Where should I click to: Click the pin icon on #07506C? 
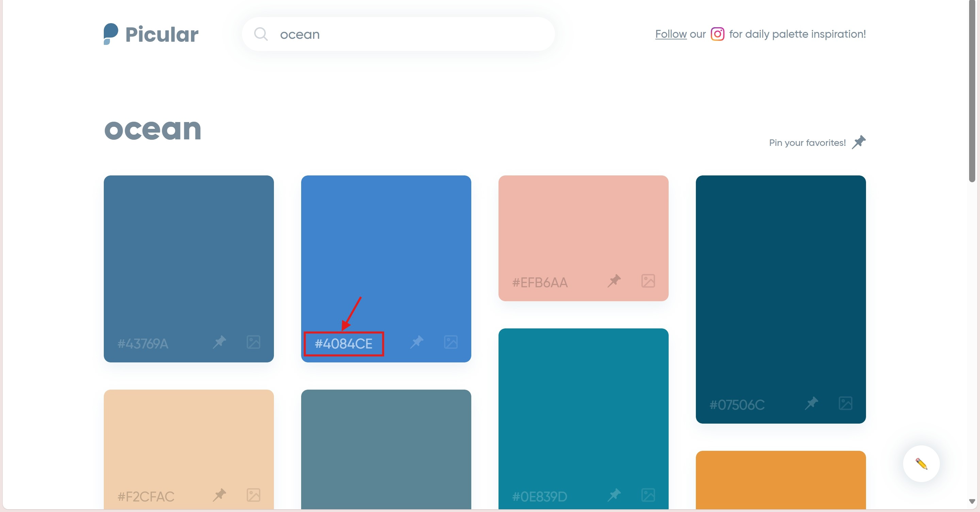pos(811,403)
